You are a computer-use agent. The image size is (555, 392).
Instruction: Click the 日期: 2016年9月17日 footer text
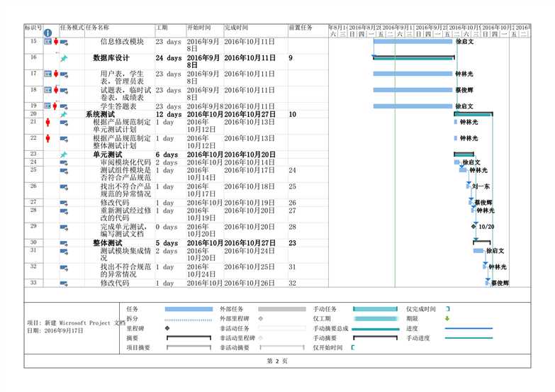click(55, 331)
